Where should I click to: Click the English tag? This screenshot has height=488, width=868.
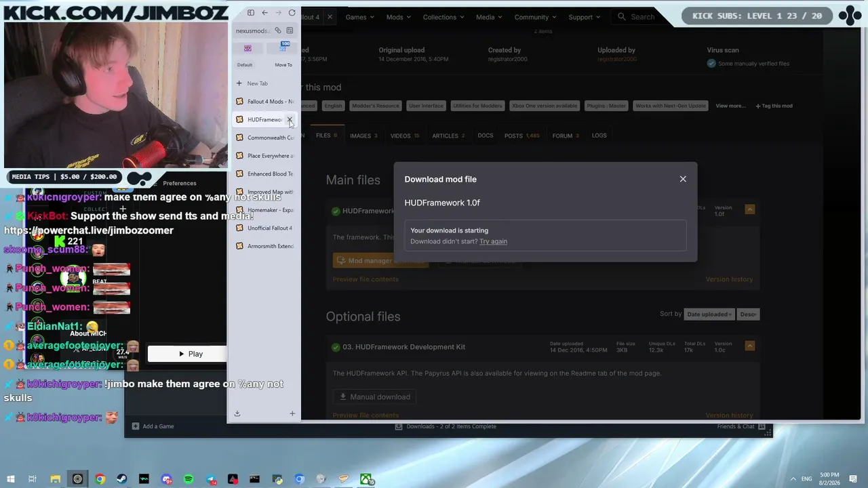tap(333, 106)
